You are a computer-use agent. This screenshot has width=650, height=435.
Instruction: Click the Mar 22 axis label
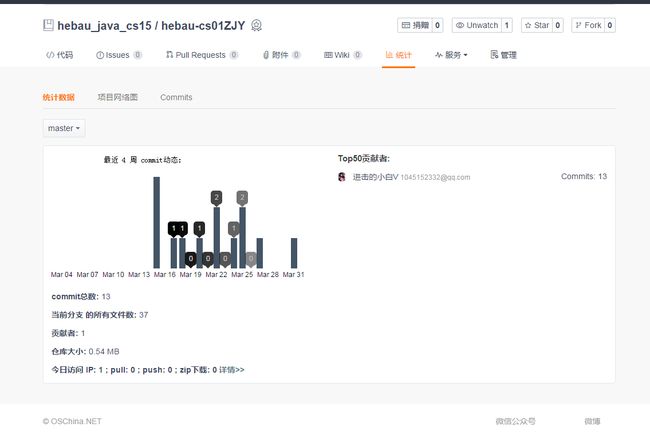pos(216,275)
